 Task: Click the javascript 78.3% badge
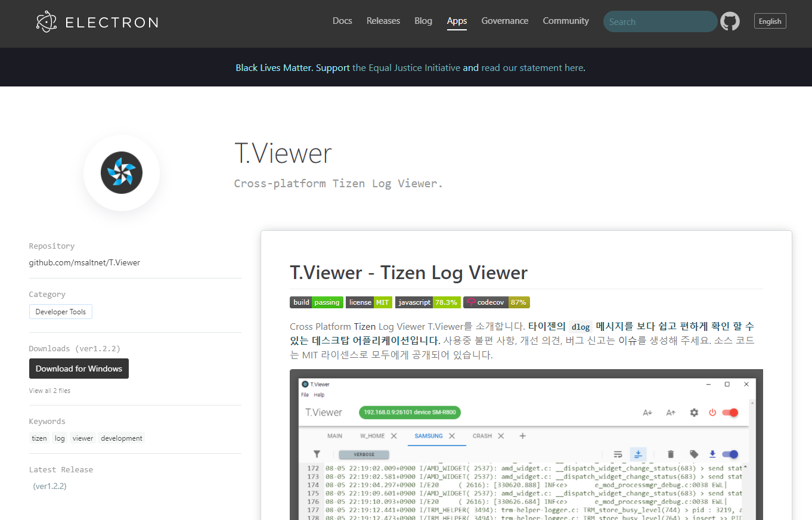pos(427,302)
